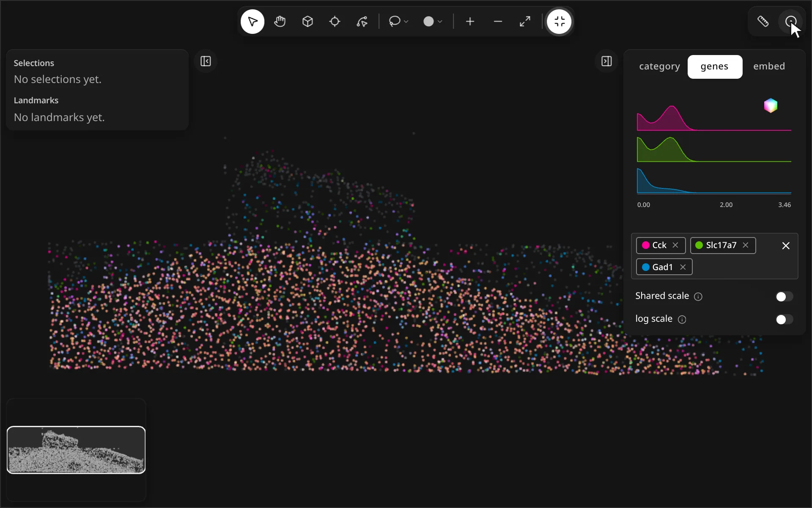Click the collapse fullscreen icon

pyautogui.click(x=559, y=22)
